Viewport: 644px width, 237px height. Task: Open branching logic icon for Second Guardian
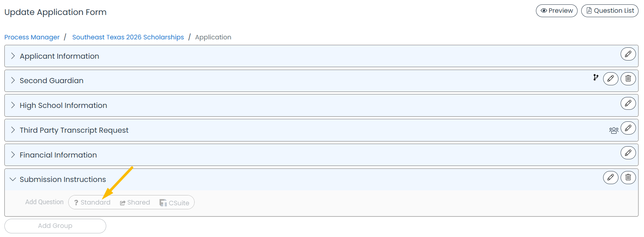[x=596, y=77]
